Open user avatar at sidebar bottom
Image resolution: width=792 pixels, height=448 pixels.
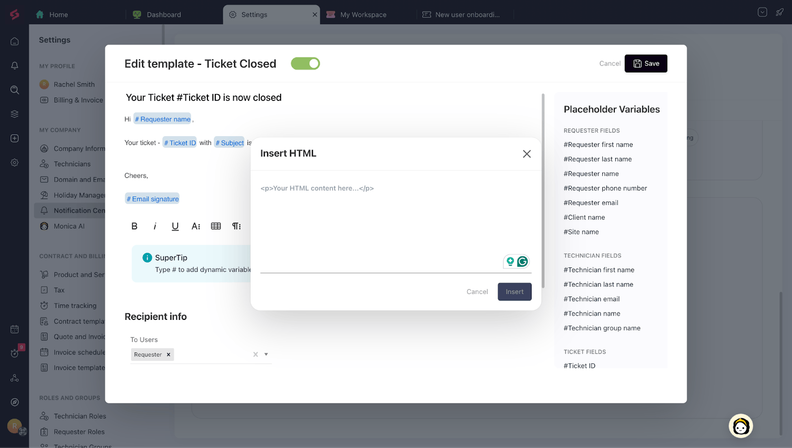pos(15,426)
